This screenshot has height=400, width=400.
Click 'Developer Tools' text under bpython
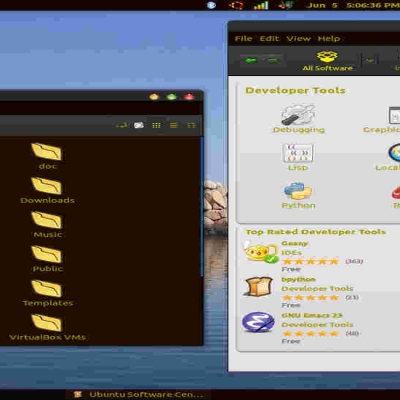(x=317, y=288)
